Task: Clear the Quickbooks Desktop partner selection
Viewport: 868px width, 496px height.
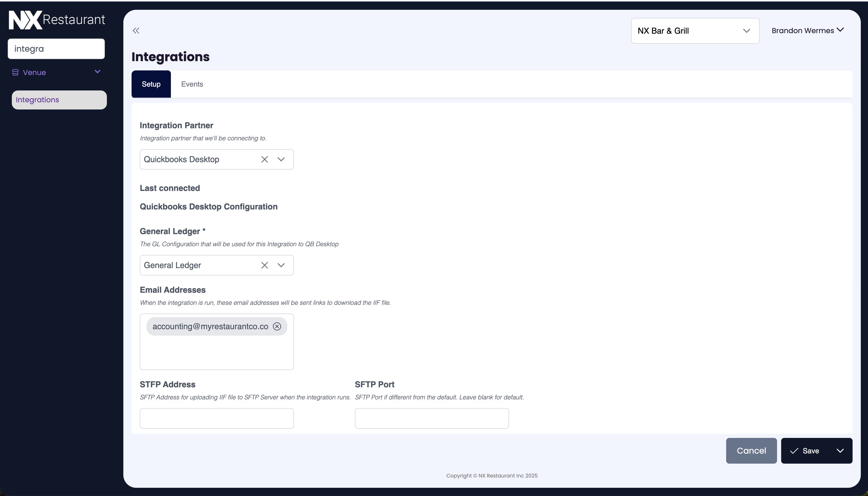Action: tap(265, 159)
